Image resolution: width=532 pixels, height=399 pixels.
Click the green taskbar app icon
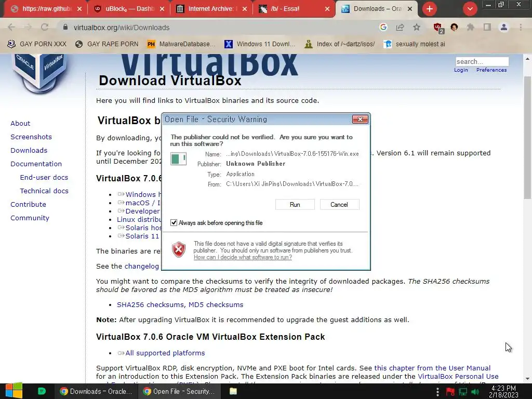[x=42, y=391]
